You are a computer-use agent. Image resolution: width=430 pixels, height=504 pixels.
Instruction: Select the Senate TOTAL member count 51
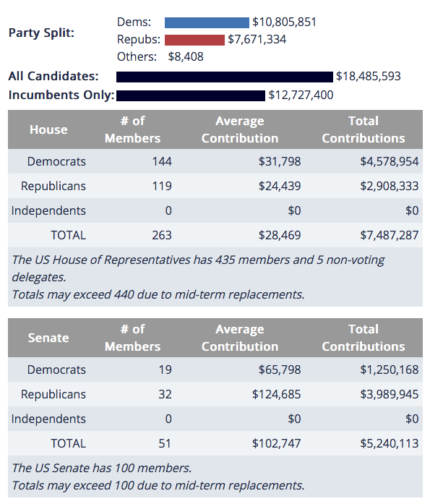pos(165,443)
